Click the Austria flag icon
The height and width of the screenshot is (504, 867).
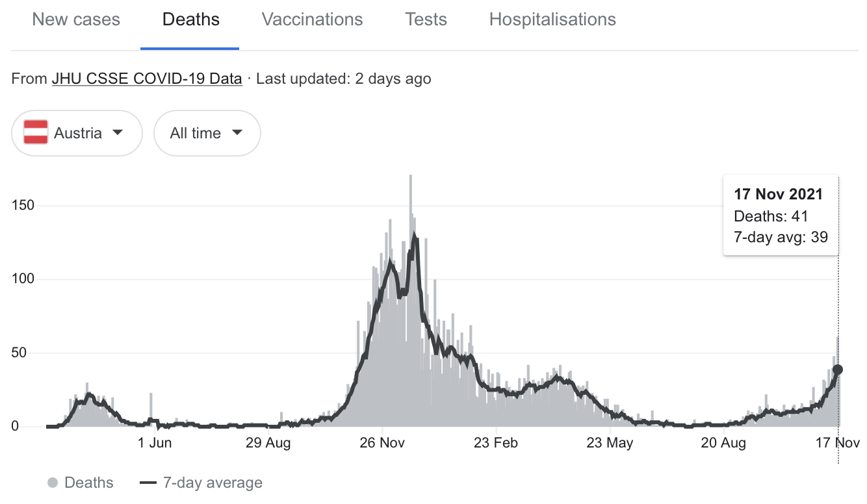tap(36, 133)
